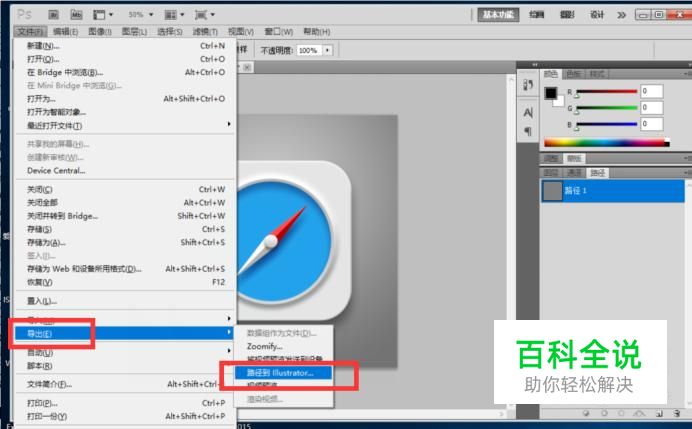
Task: Select 打印一份(Y) menu item
Action: (x=126, y=416)
